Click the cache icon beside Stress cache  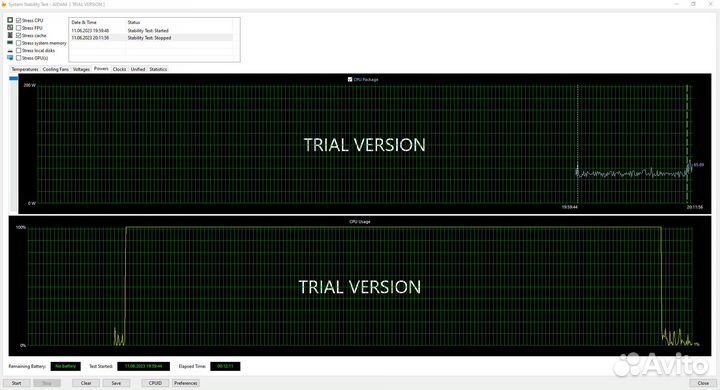click(10, 35)
